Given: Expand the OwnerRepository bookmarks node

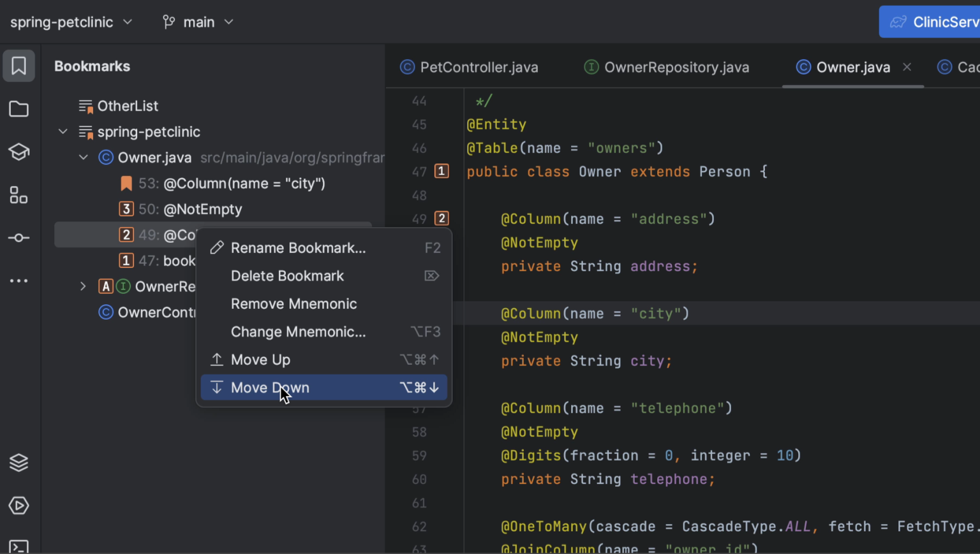Looking at the screenshot, I should (x=83, y=286).
